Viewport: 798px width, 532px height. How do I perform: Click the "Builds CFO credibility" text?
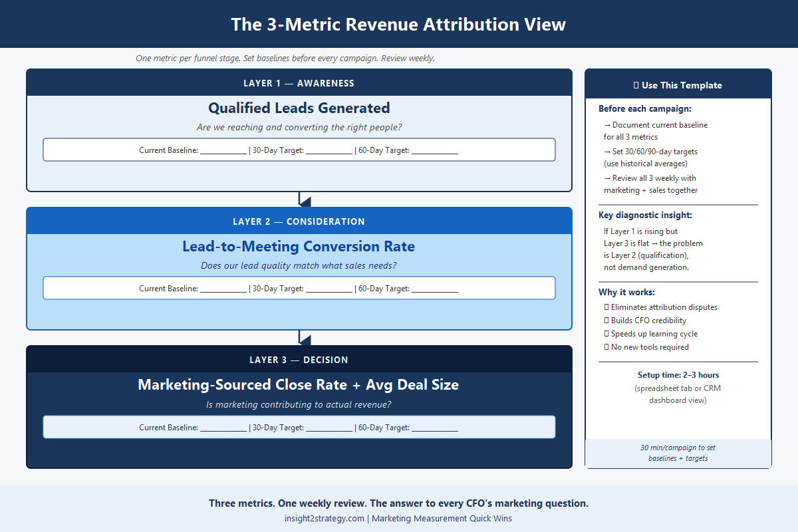(648, 320)
